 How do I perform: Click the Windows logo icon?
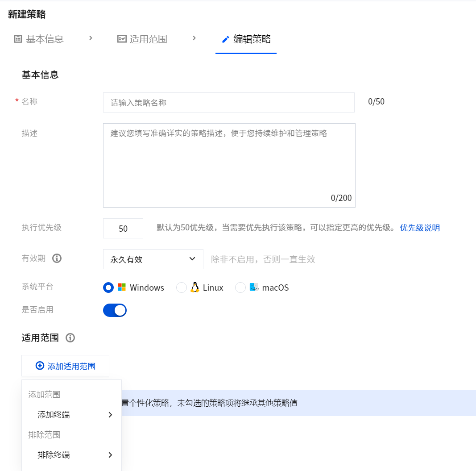122,287
